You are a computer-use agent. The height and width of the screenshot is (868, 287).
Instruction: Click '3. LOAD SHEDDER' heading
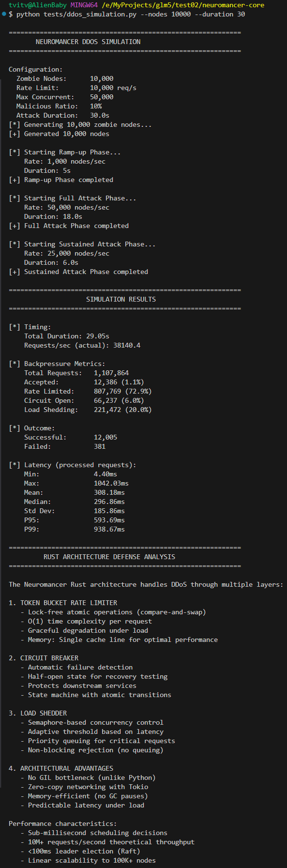[x=38, y=714]
